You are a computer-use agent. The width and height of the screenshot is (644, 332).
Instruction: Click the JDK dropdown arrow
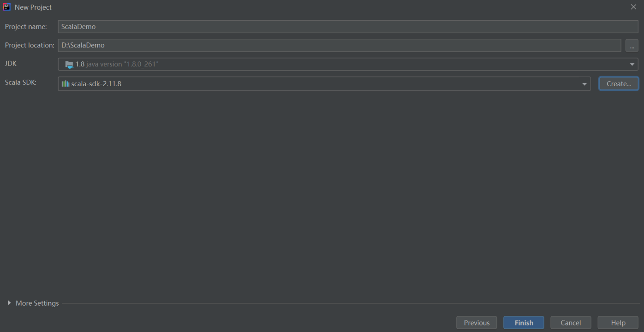(632, 65)
